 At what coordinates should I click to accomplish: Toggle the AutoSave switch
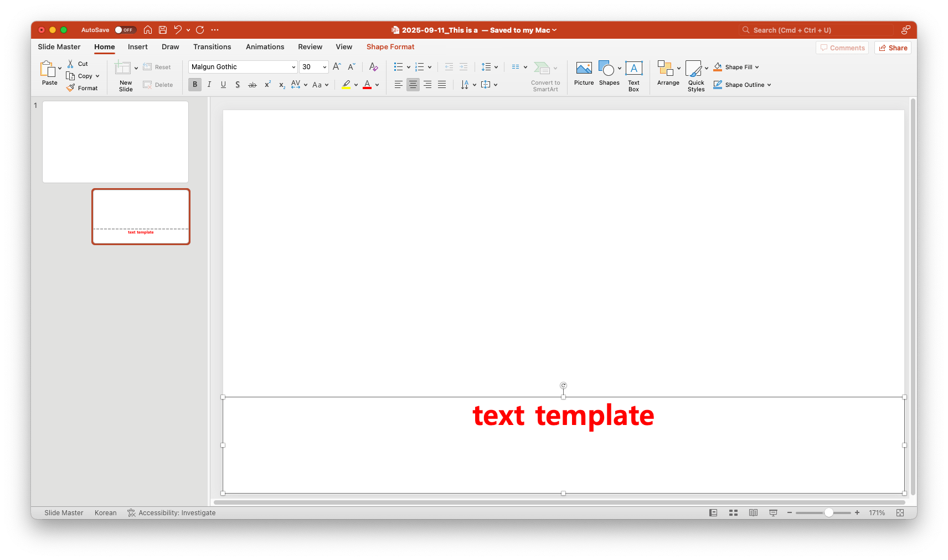click(x=125, y=30)
